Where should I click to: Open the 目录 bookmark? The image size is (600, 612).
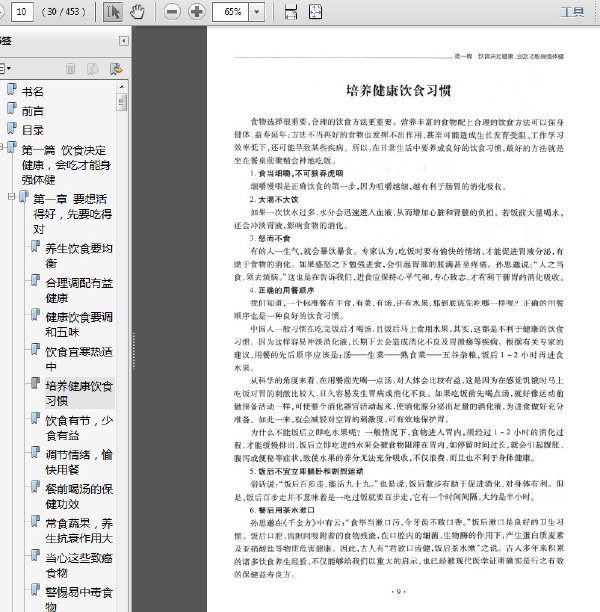tap(32, 130)
